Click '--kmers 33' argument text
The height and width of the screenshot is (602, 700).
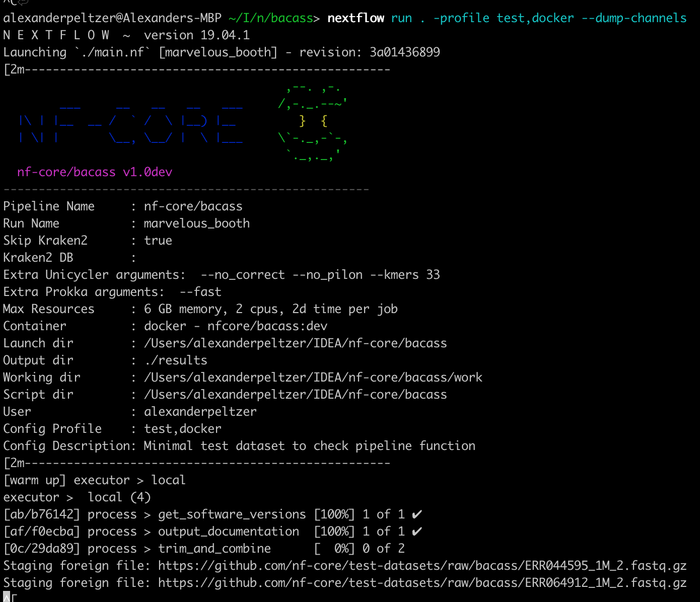(x=405, y=275)
